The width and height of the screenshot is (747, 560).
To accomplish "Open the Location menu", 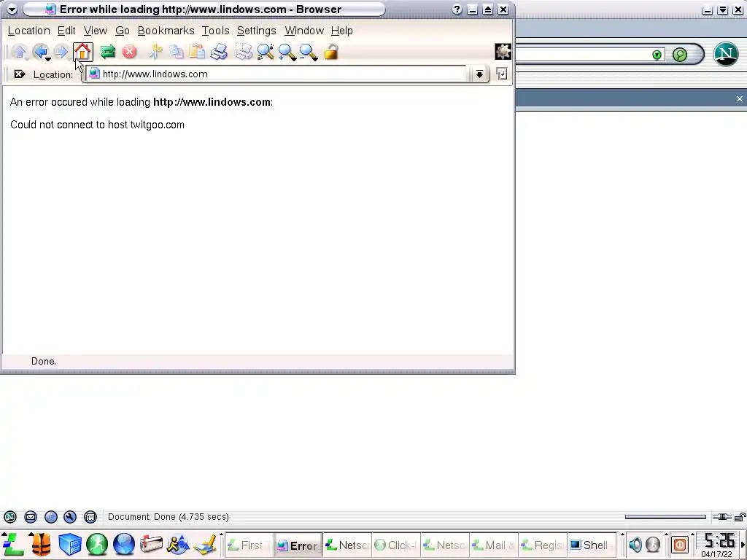I will [x=29, y=31].
